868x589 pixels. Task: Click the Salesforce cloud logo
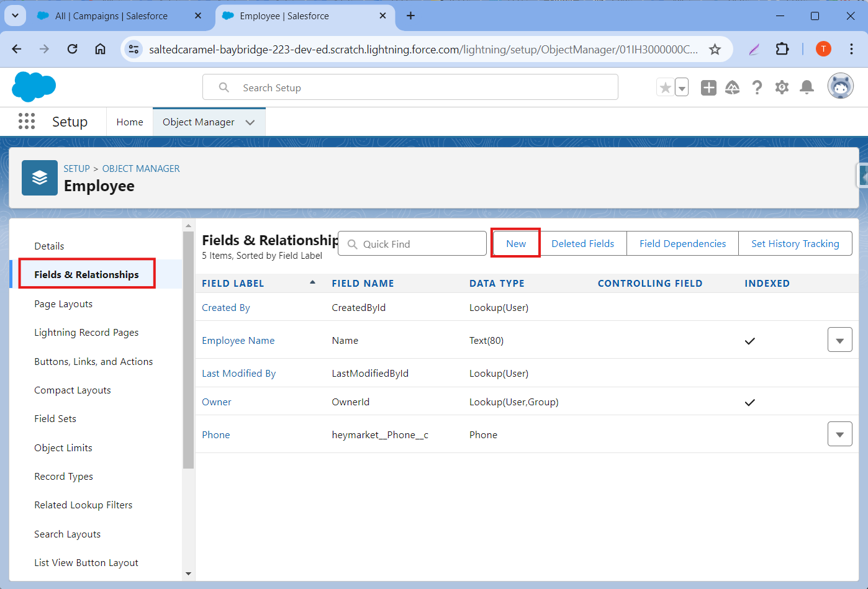(x=34, y=86)
